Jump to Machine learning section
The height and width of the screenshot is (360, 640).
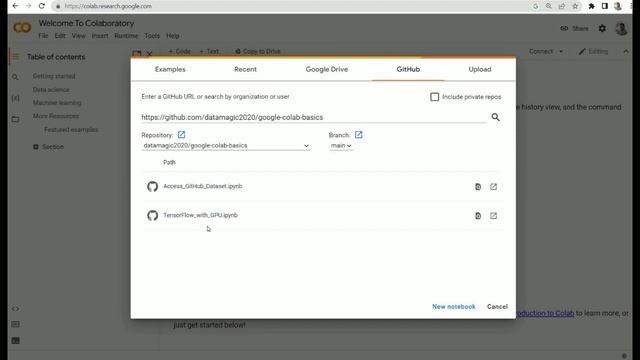point(57,103)
